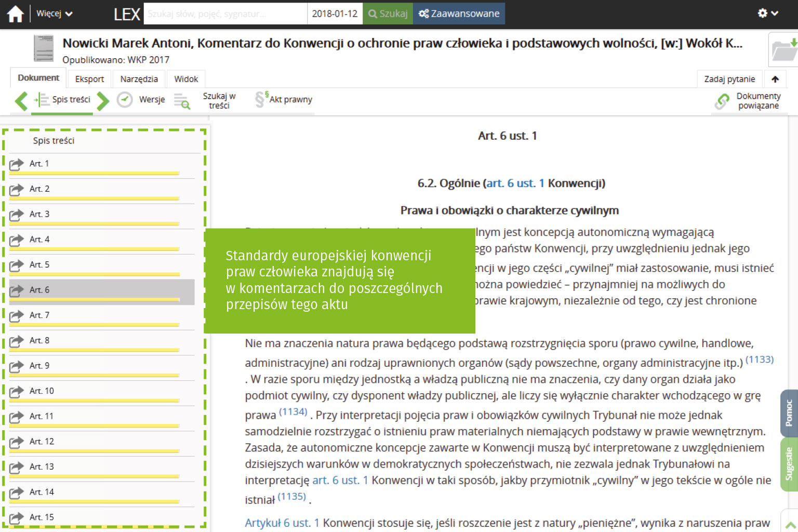
Task: Click the share arrow icon beside Art. 3
Action: tap(17, 215)
